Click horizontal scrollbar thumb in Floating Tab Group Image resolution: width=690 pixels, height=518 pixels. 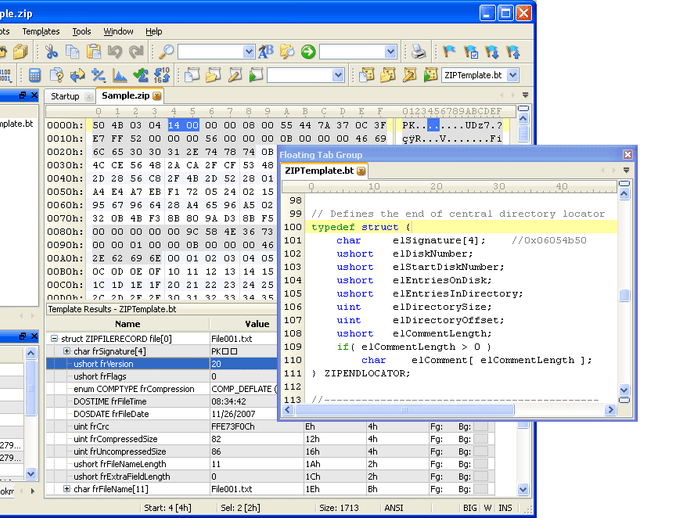point(404,410)
